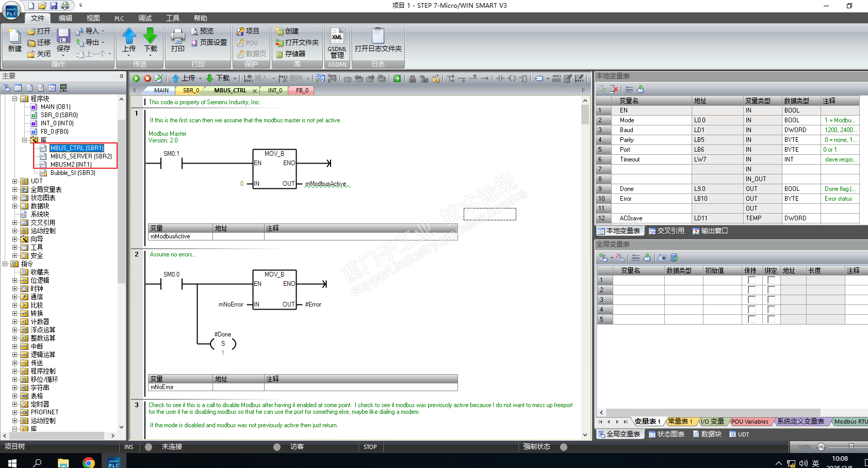
Task: Click the quick access Save icon
Action: (54, 6)
